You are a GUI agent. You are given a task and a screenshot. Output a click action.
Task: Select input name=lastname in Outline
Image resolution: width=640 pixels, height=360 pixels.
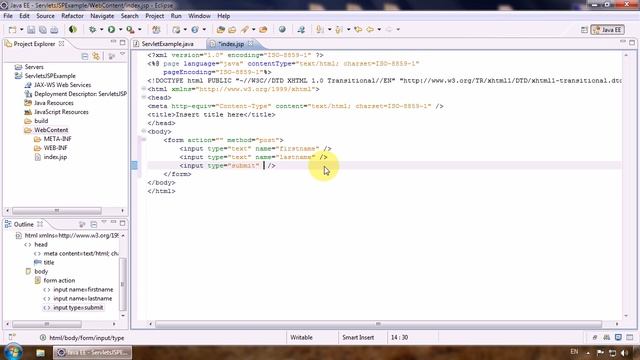(82, 298)
